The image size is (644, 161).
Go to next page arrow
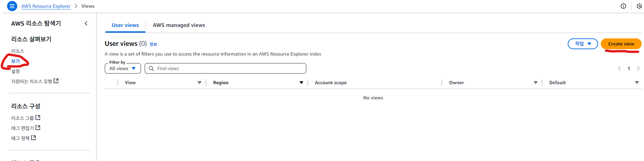[638, 68]
